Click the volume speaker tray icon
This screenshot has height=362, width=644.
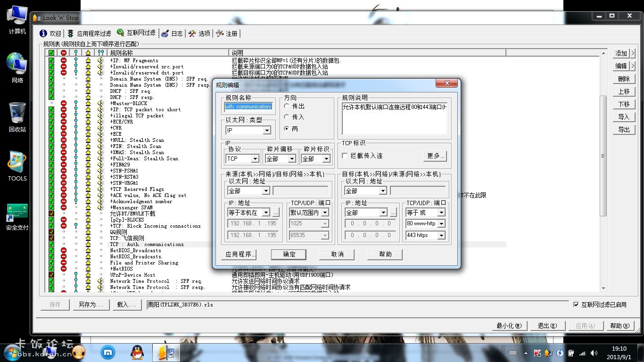pos(594,353)
